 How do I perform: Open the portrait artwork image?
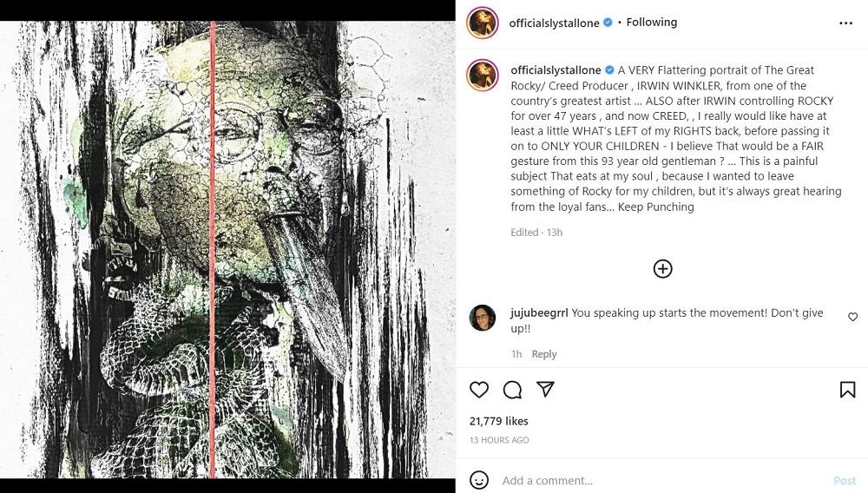(x=227, y=250)
